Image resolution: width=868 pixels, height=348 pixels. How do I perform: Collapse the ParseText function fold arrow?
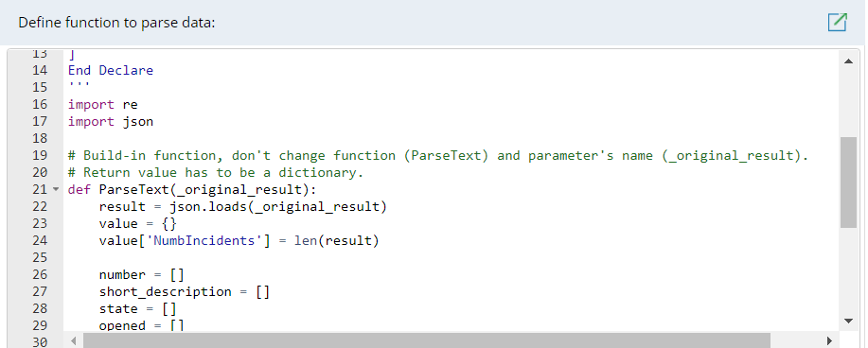(x=55, y=190)
